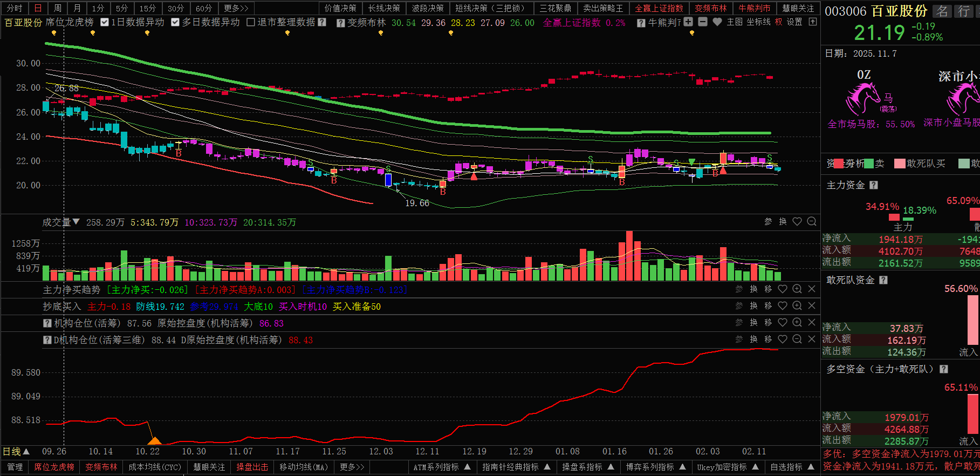980x476 pixels.
Task: Click the 行 button beside stock name
Action: click(x=964, y=11)
